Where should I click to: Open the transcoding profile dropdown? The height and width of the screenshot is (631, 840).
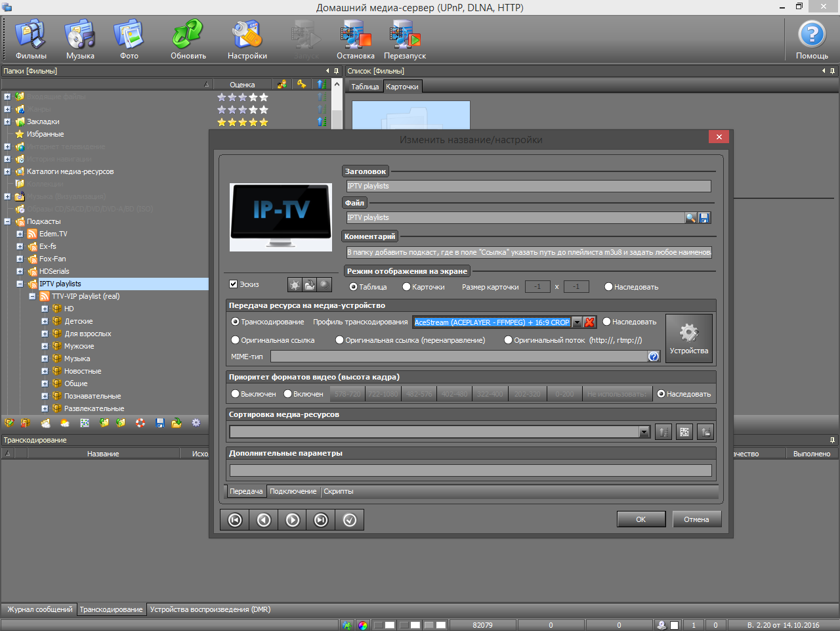(577, 322)
